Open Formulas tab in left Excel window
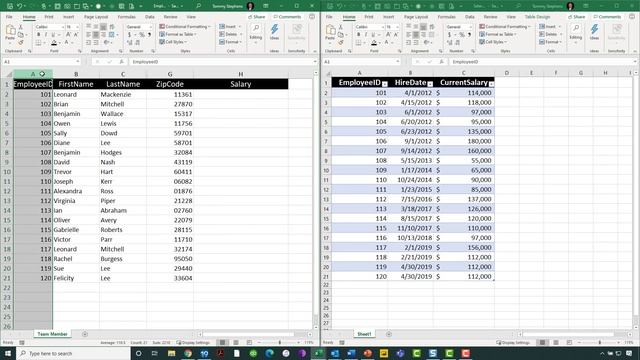 (127, 17)
